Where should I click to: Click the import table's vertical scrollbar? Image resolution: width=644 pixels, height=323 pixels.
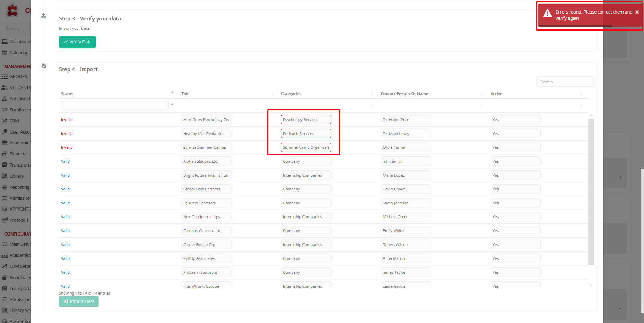(591, 191)
